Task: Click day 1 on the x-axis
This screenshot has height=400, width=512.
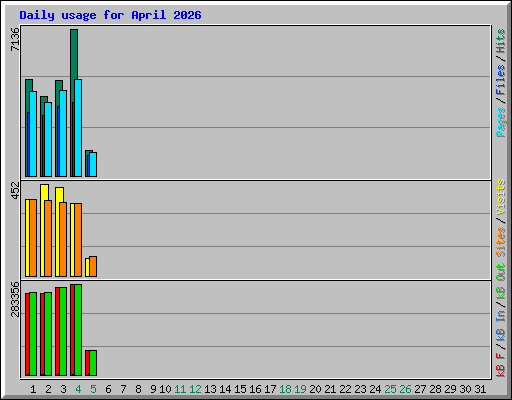Action: tap(33, 389)
